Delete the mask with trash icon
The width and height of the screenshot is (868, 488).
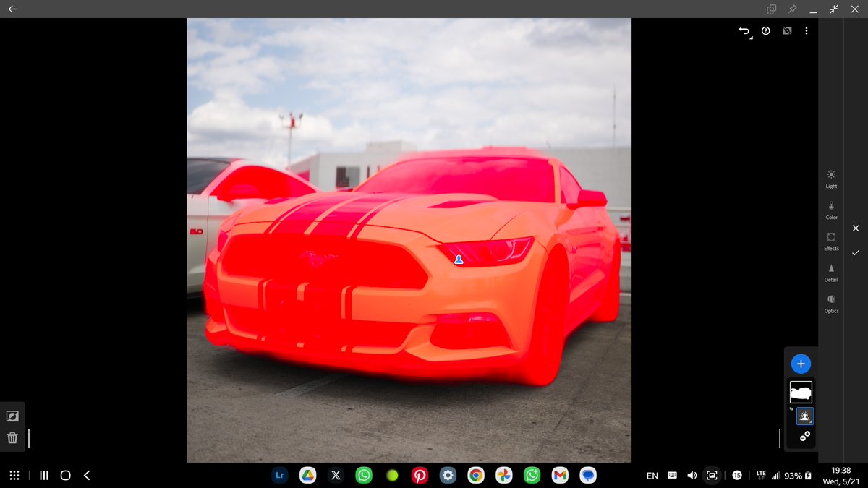pos(12,437)
